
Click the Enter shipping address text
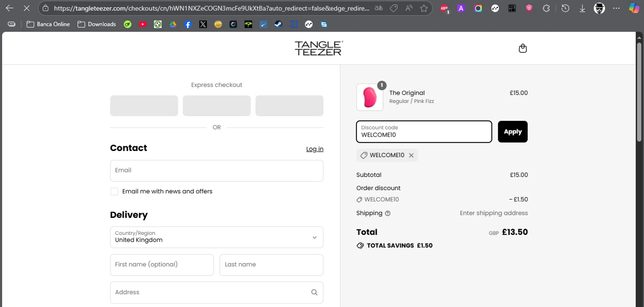pyautogui.click(x=494, y=213)
